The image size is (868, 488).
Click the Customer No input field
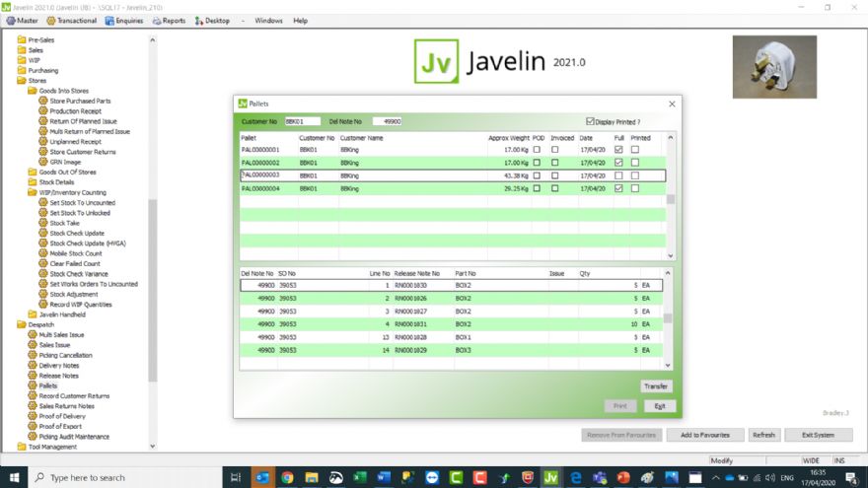point(302,121)
